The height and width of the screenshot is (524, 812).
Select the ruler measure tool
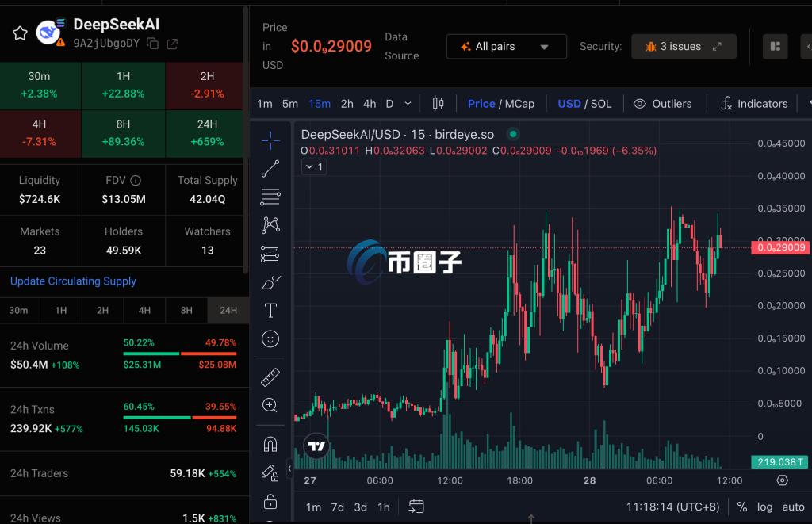[x=270, y=377]
